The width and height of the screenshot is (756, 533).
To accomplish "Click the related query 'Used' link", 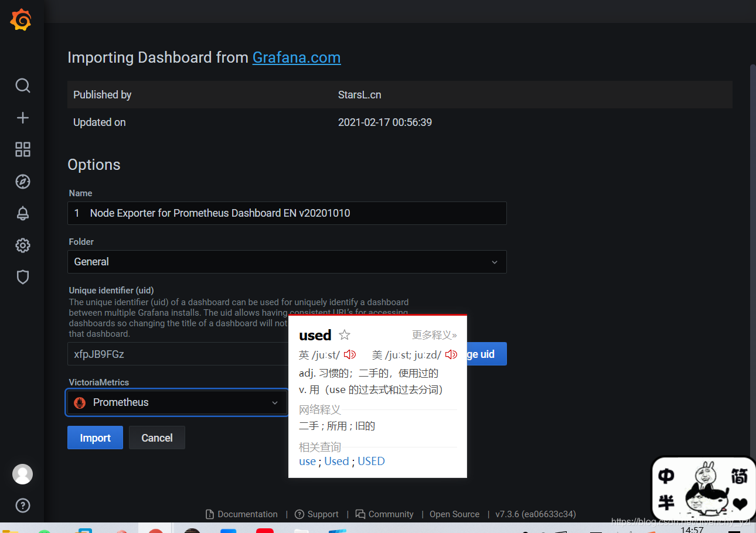I will [336, 462].
